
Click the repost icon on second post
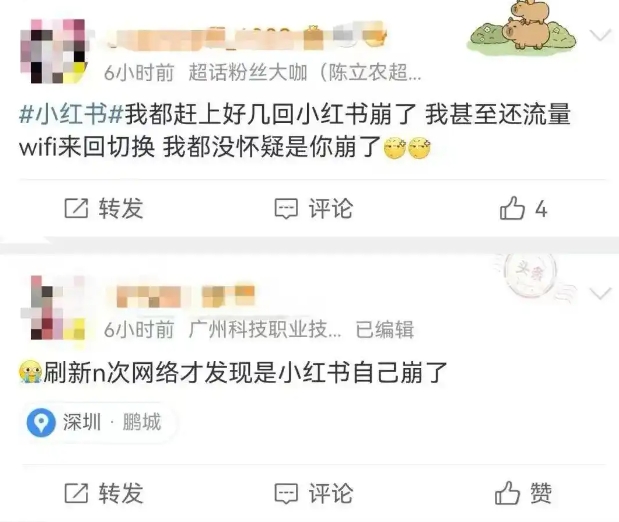click(76, 492)
